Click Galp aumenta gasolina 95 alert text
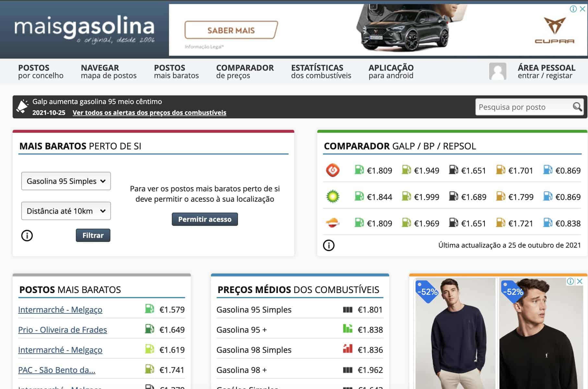 tap(97, 101)
